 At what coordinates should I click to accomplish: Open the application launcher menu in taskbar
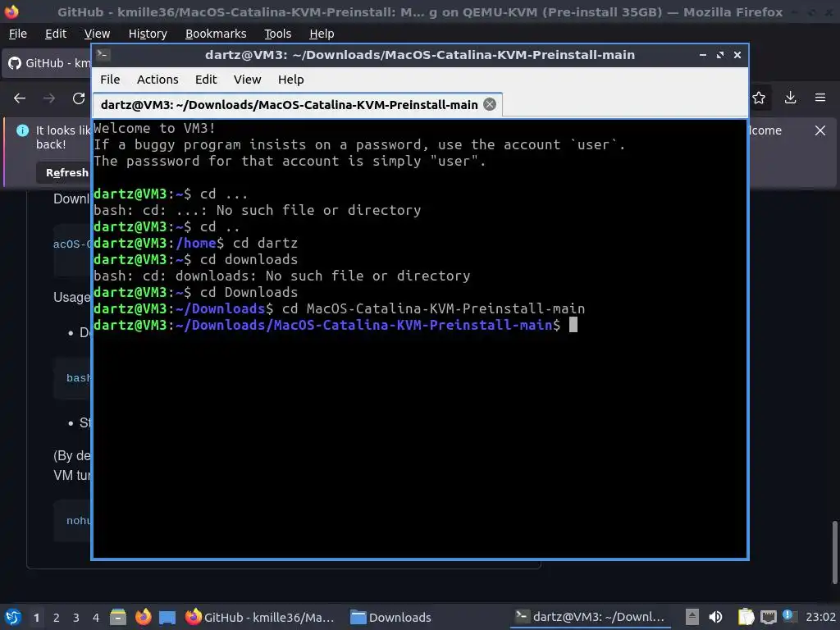pos(13,617)
